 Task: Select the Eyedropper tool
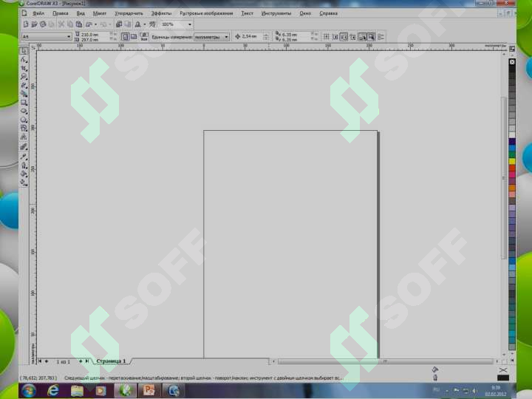(x=24, y=157)
